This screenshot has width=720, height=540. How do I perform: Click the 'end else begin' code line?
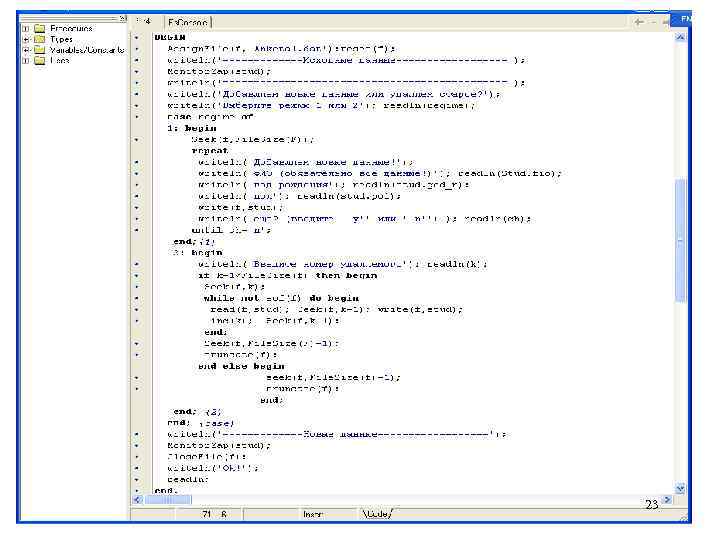point(241,366)
